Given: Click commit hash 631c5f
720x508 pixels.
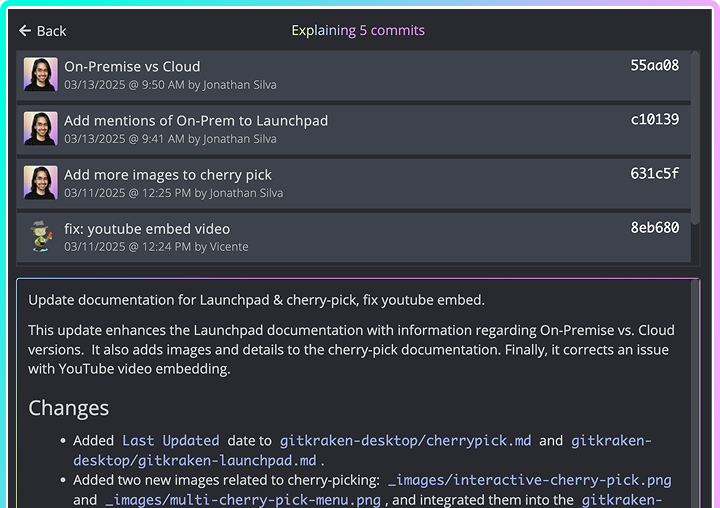Looking at the screenshot, I should click(654, 174).
